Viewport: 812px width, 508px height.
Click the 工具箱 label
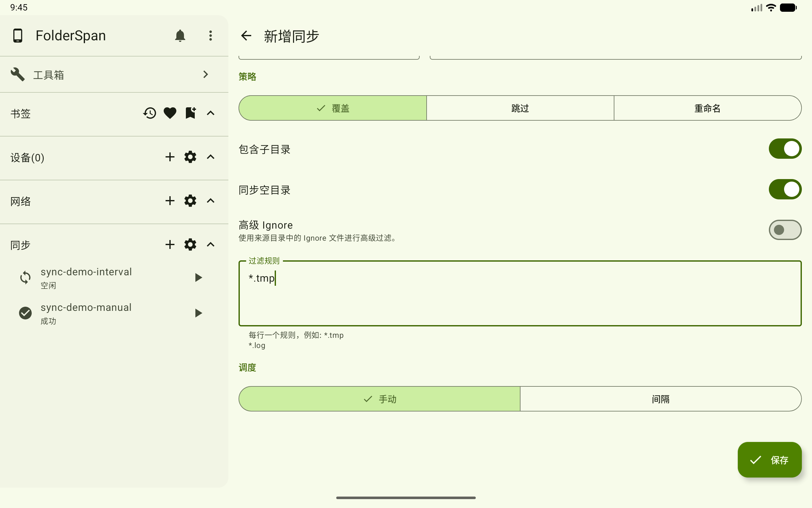[x=49, y=75]
